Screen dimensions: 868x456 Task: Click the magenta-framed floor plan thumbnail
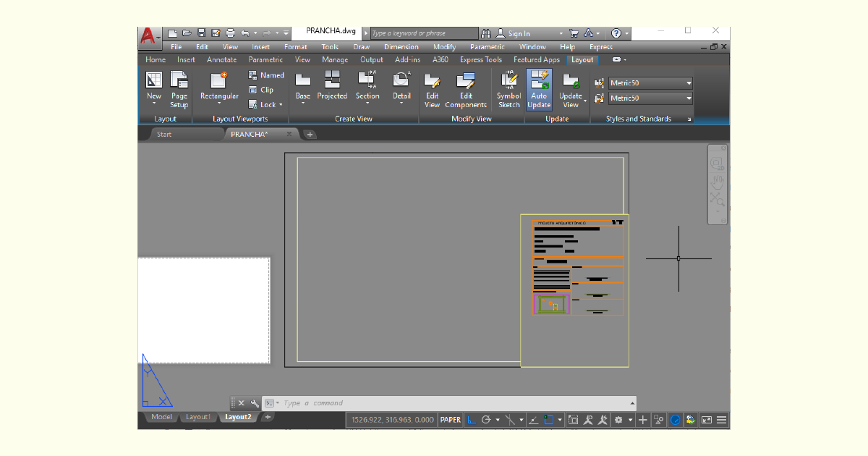click(552, 305)
